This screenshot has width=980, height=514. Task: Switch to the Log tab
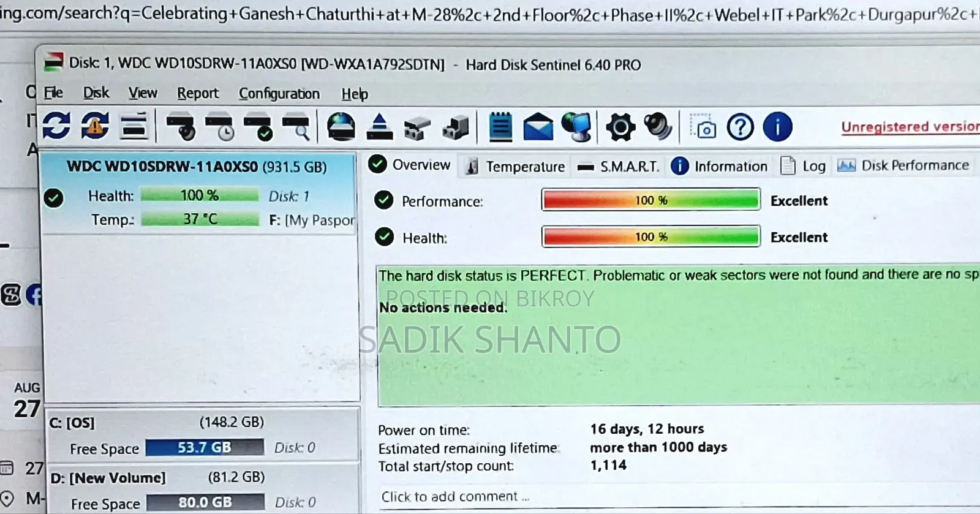(803, 166)
